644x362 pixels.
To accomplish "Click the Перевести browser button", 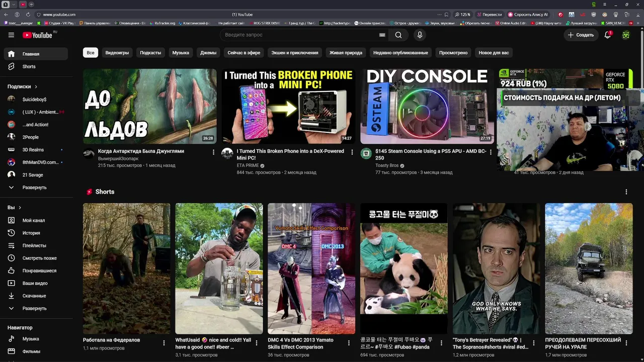I will pyautogui.click(x=489, y=15).
